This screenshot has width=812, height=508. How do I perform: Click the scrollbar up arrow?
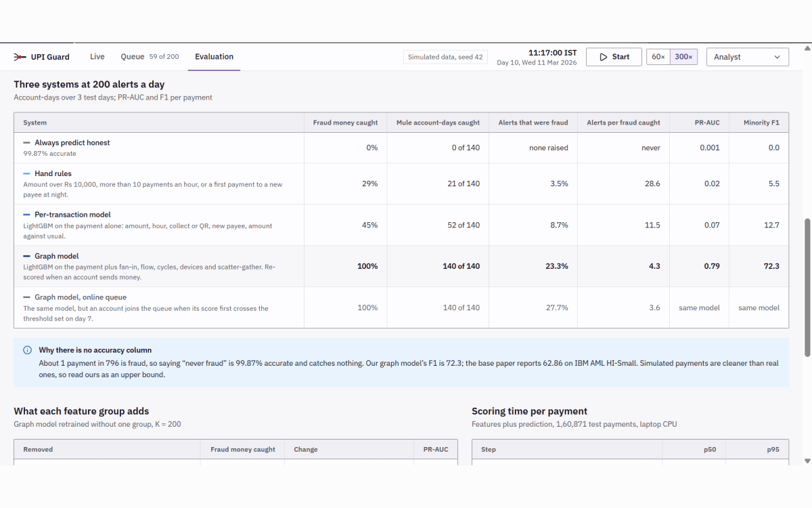point(807,47)
